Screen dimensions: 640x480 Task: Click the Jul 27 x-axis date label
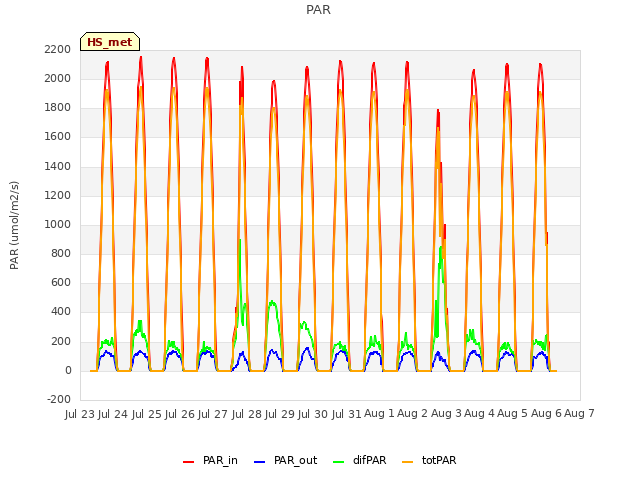[213, 414]
